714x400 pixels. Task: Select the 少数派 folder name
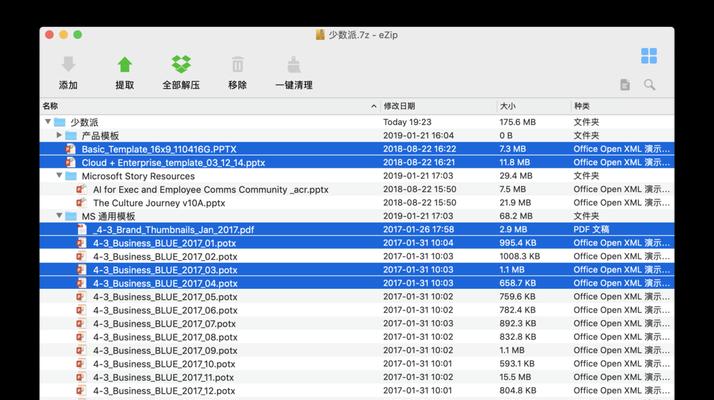(84, 122)
